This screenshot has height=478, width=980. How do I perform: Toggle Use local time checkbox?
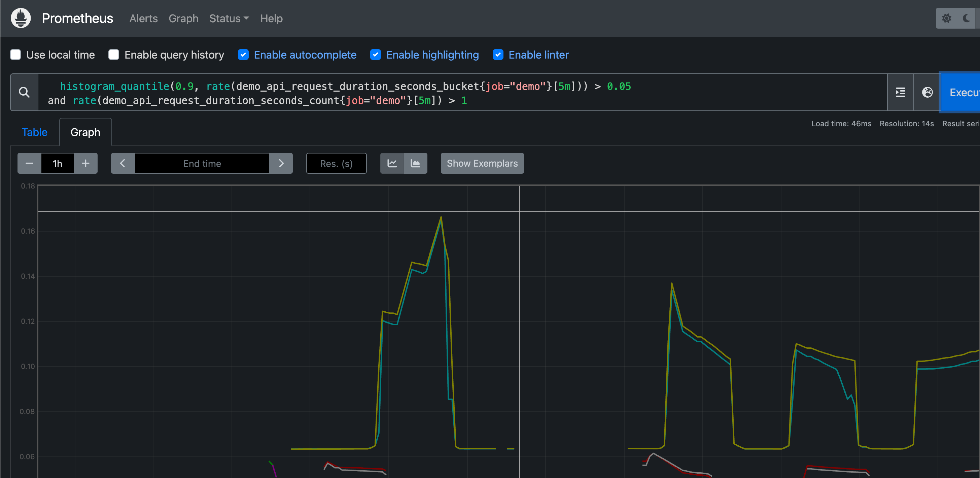pyautogui.click(x=15, y=55)
